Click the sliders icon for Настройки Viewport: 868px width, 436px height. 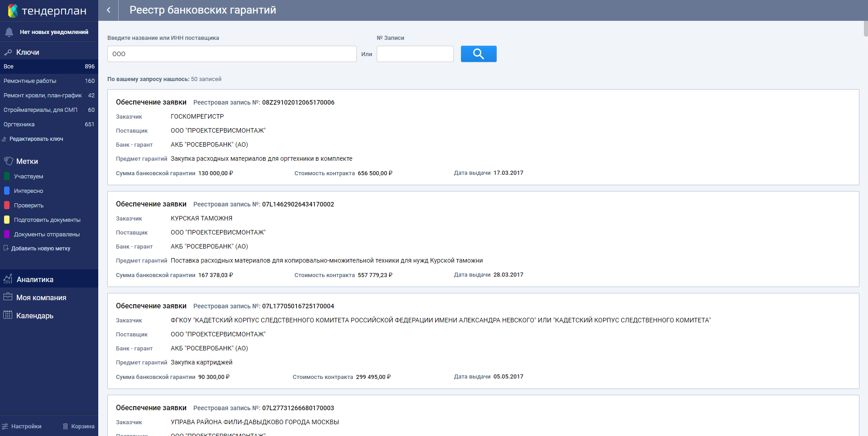point(5,426)
